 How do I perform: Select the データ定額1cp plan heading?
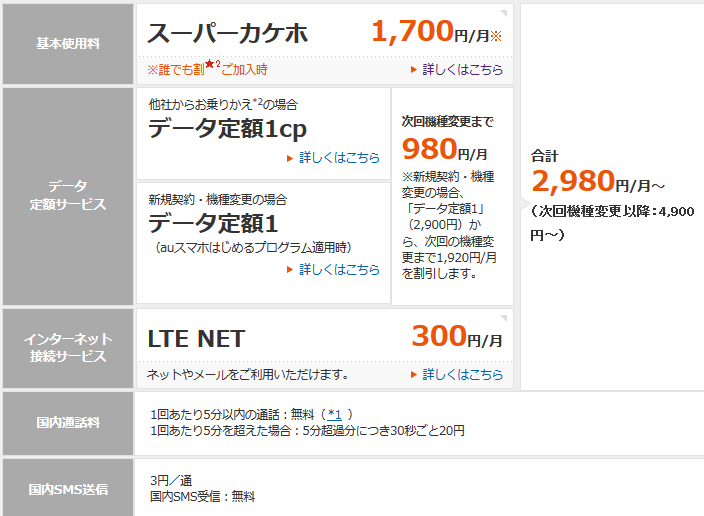point(227,128)
